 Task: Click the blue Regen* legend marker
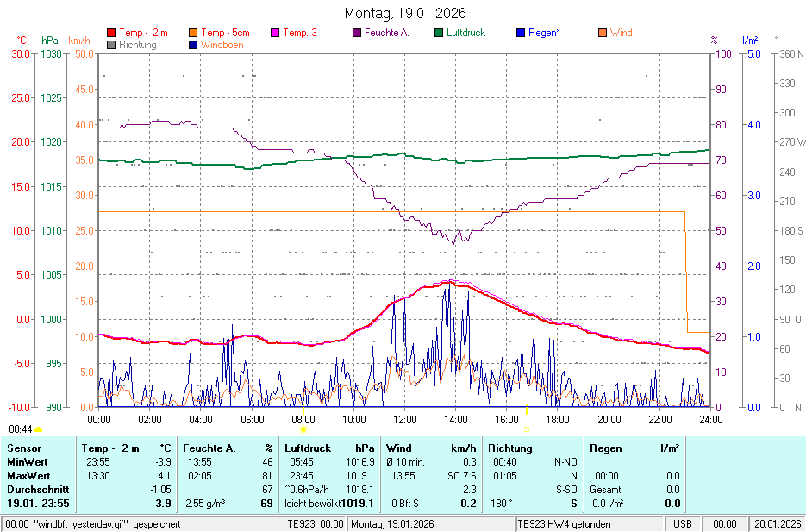pos(521,33)
